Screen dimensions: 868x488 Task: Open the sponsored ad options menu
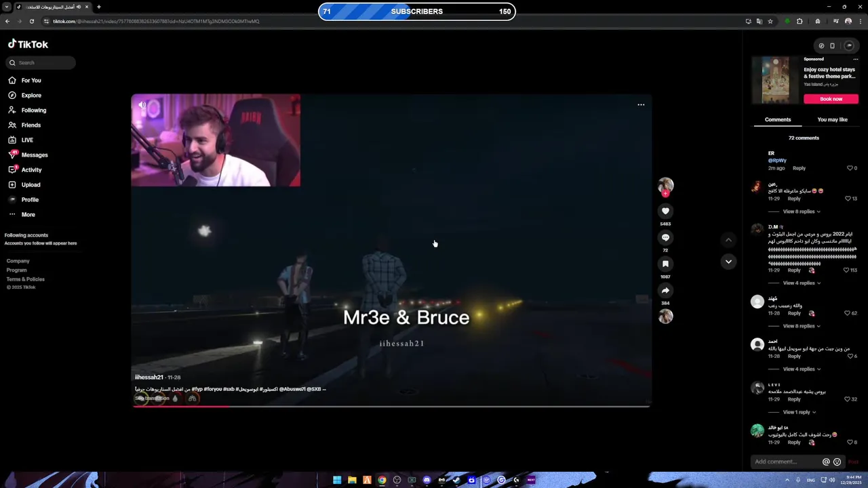[x=855, y=59]
